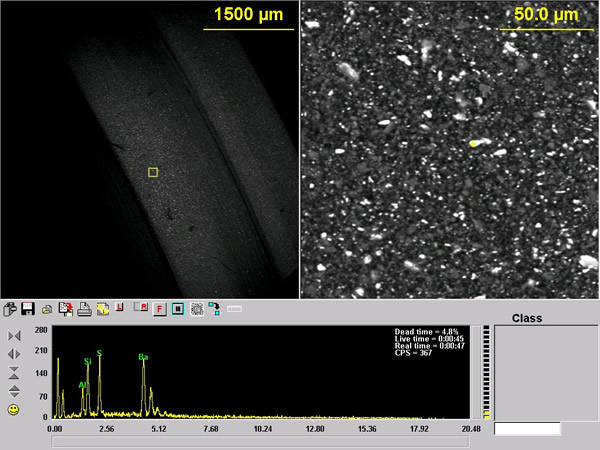This screenshot has height=450, width=600.
Task: Click the vertical count-rate level meter
Action: [486, 372]
